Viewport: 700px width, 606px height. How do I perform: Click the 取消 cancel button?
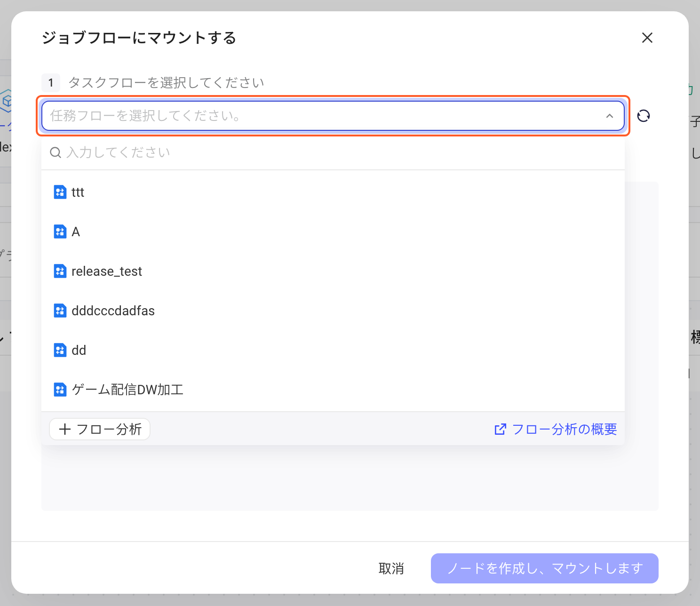pyautogui.click(x=391, y=568)
